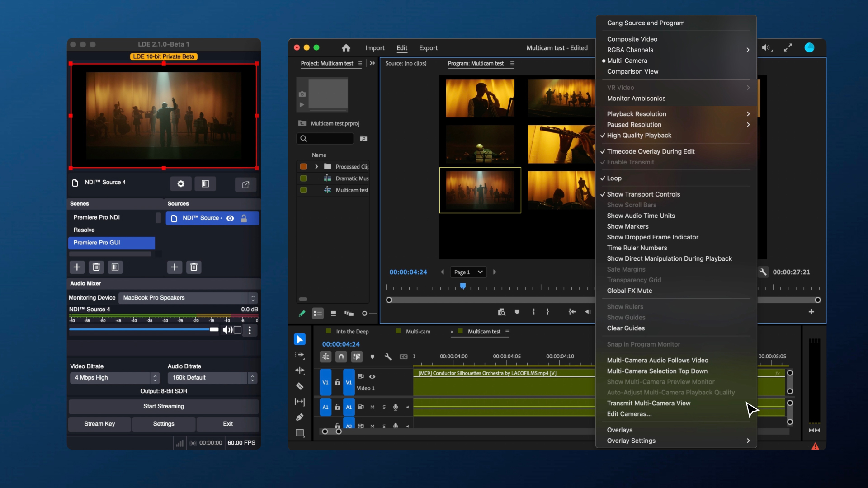Switch Project panel to list view
The height and width of the screenshot is (488, 868).
click(x=318, y=313)
